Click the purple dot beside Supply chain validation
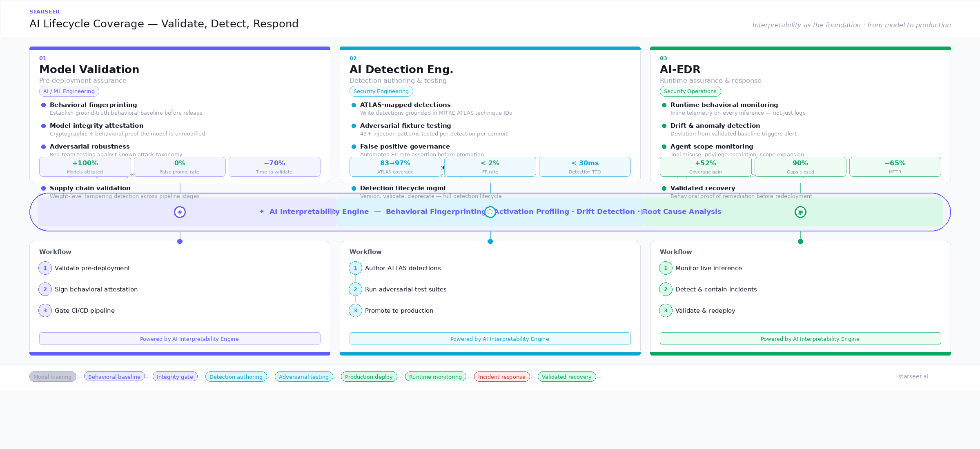980x449 pixels. 43,189
